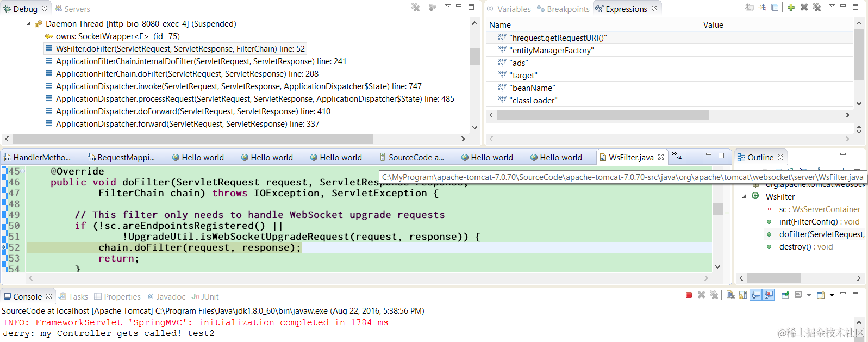
Task: Open Expressions view menu dropdown arrow
Action: pos(832,6)
